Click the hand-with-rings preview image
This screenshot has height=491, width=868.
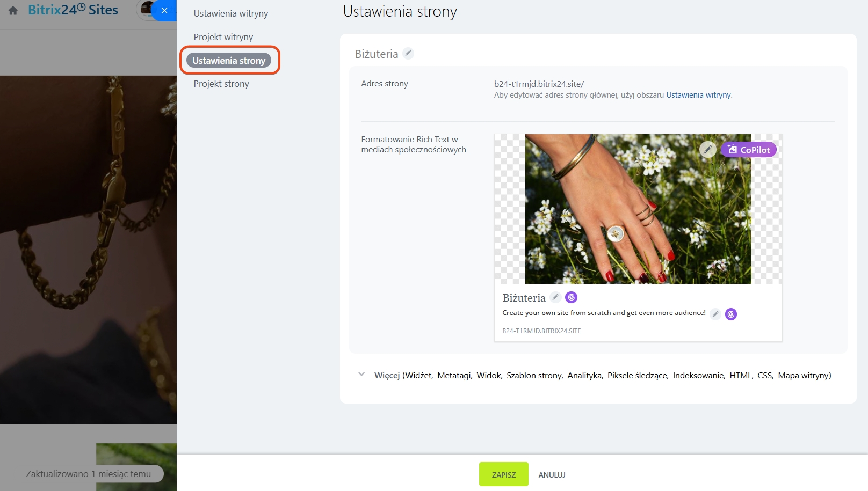pos(638,209)
